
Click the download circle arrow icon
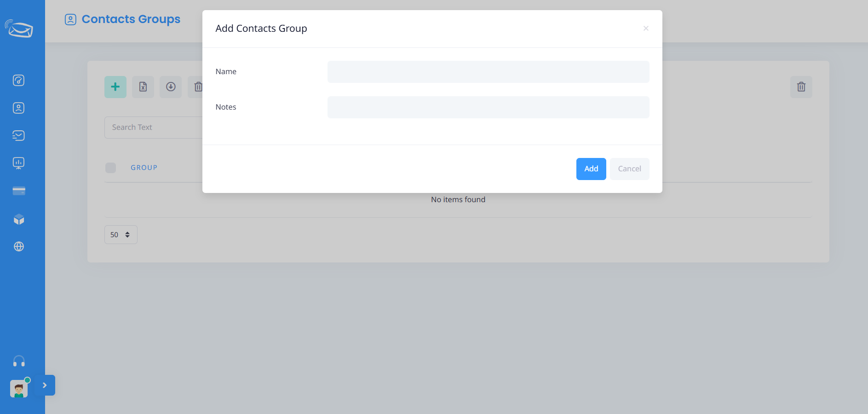pos(171,87)
